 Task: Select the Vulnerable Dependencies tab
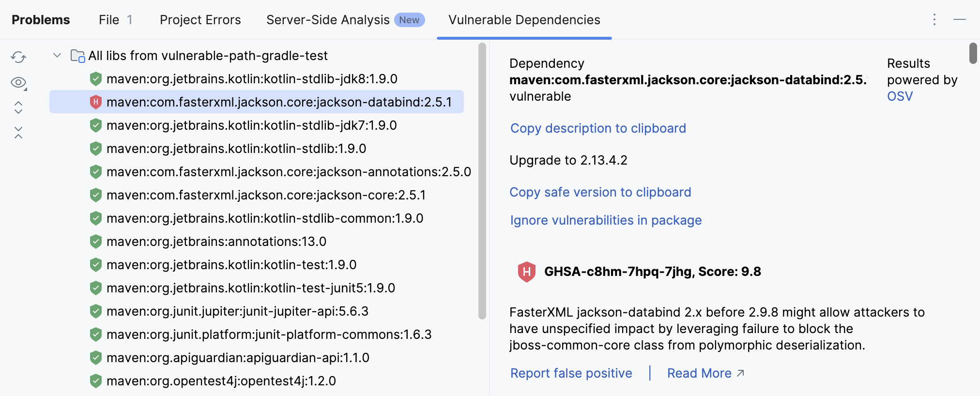coord(524,20)
